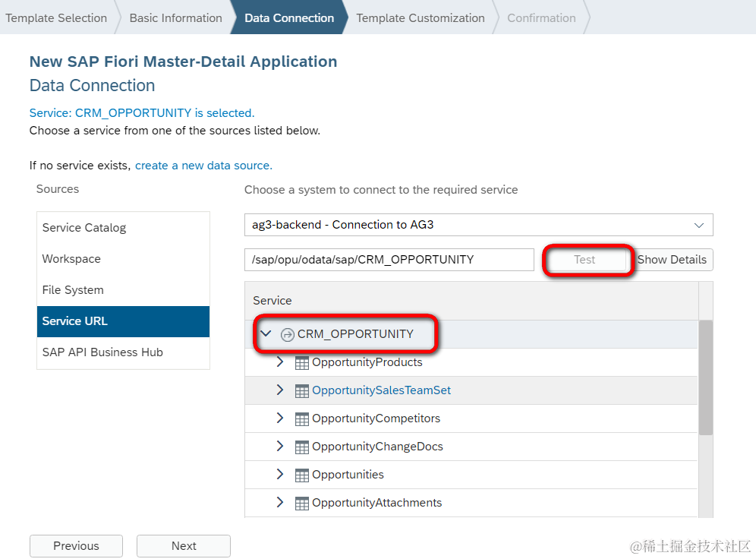Expand the OpportunityAttachments entity set
The width and height of the screenshot is (756, 559).
(280, 502)
